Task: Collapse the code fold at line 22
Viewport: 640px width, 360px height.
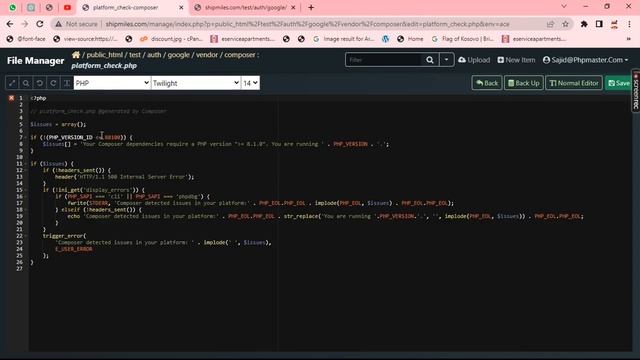Action: click(x=26, y=236)
